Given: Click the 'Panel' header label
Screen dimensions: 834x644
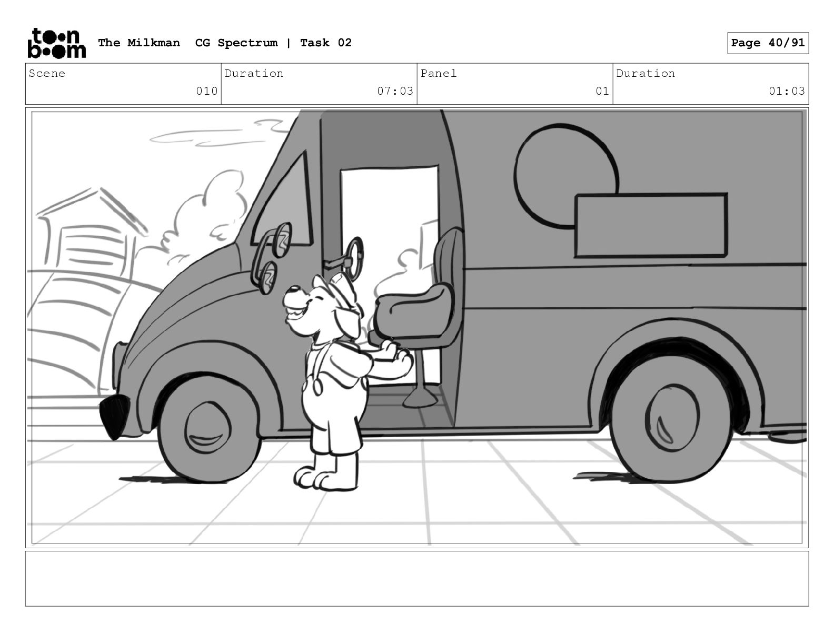Looking at the screenshot, I should coord(439,73).
